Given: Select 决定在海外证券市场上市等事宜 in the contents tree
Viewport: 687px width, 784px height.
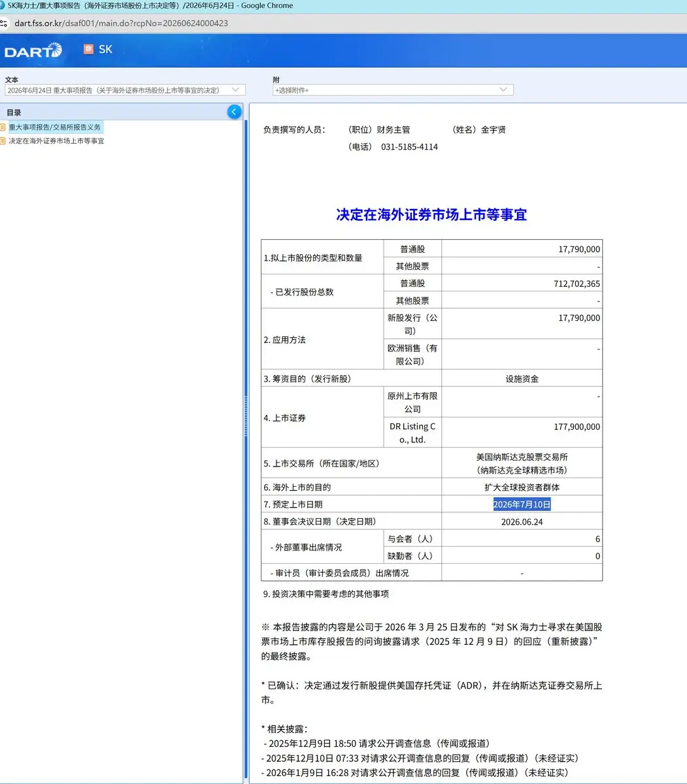Looking at the screenshot, I should click(x=56, y=140).
